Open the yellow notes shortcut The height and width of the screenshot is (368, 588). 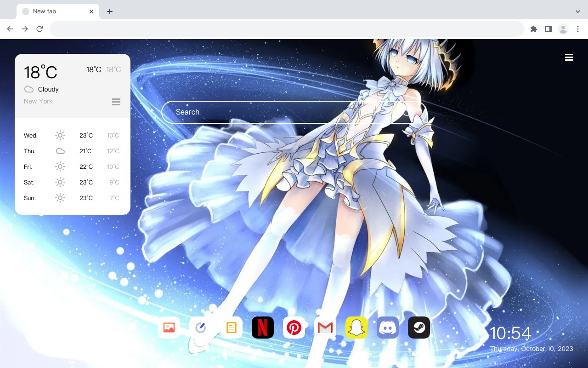click(232, 328)
